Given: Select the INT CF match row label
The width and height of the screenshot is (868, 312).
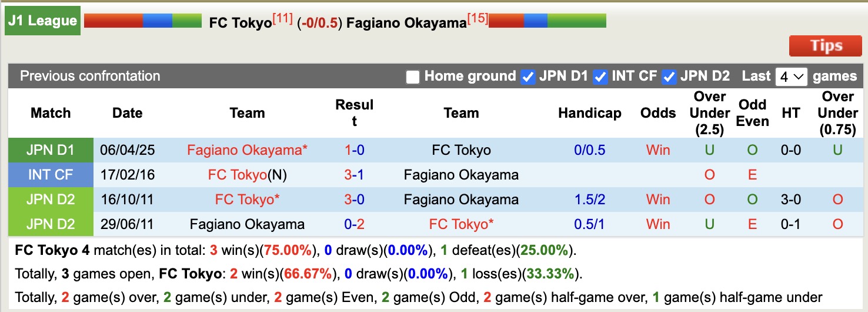Looking at the screenshot, I should (x=51, y=175).
